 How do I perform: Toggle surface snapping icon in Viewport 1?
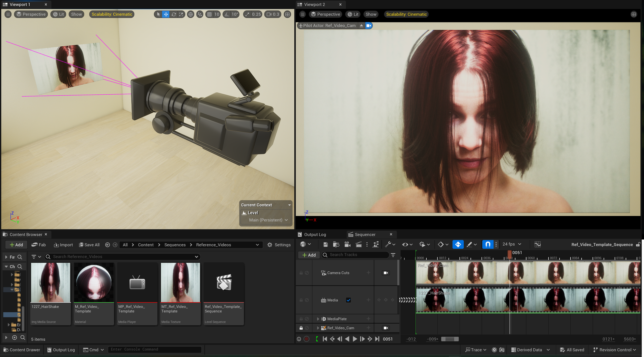tap(200, 14)
